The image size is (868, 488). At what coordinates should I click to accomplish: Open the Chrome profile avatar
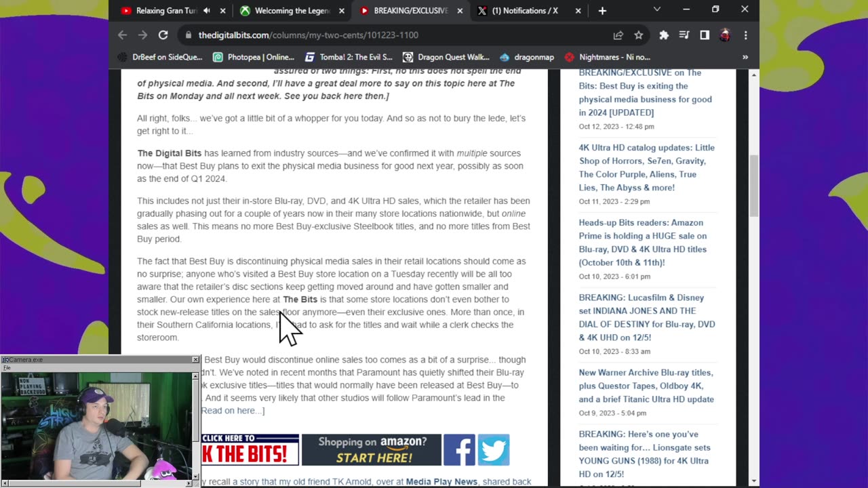tap(725, 35)
